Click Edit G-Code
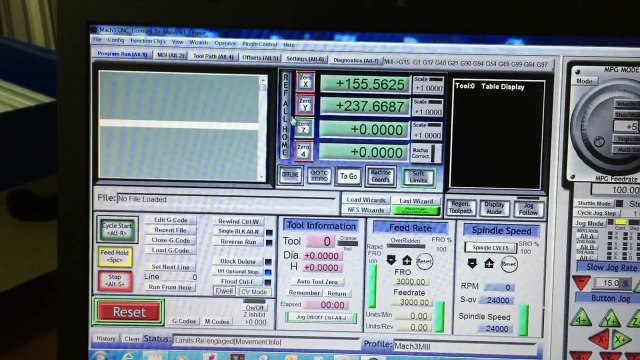640x360 pixels. click(170, 220)
